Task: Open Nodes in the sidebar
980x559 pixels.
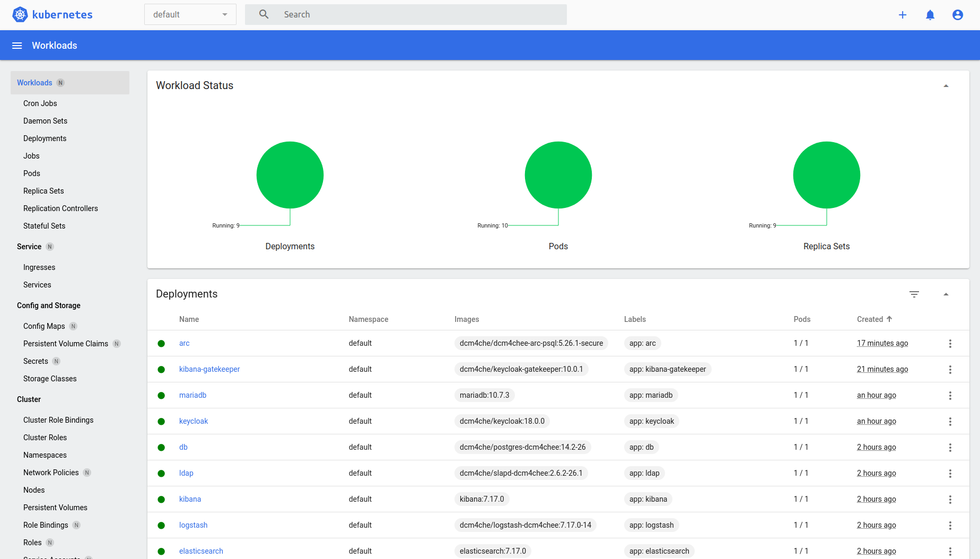Action: [34, 490]
